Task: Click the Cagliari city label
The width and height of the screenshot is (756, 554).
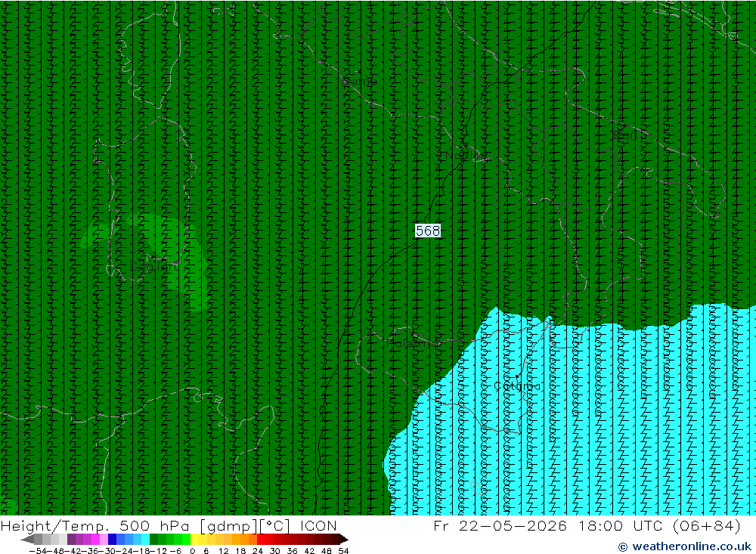Action: click(x=153, y=267)
